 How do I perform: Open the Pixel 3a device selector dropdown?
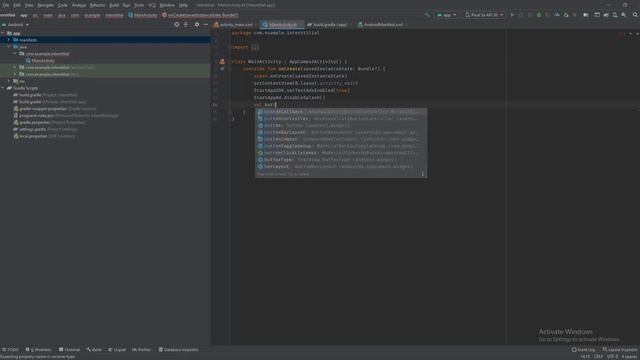(484, 15)
